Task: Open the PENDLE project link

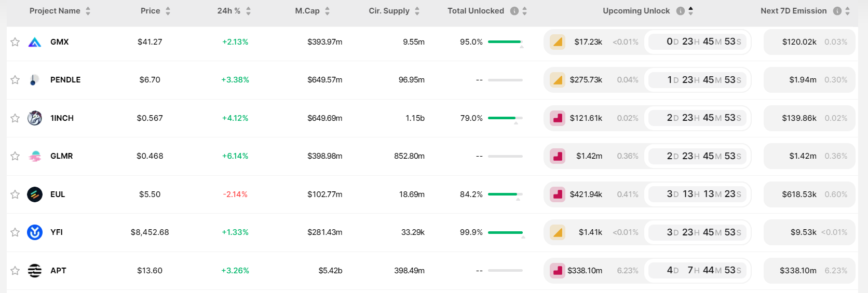Action: tap(65, 80)
